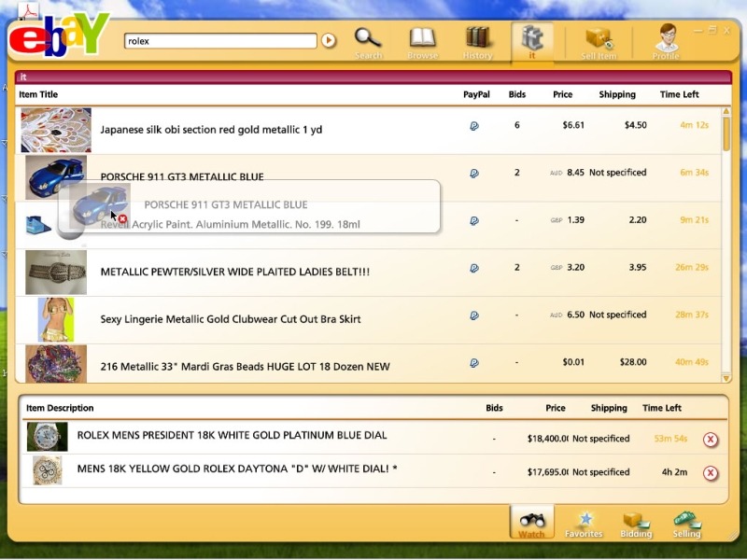Sort results by Item Title column
Image resolution: width=747 pixels, height=560 pixels.
pyautogui.click(x=38, y=94)
